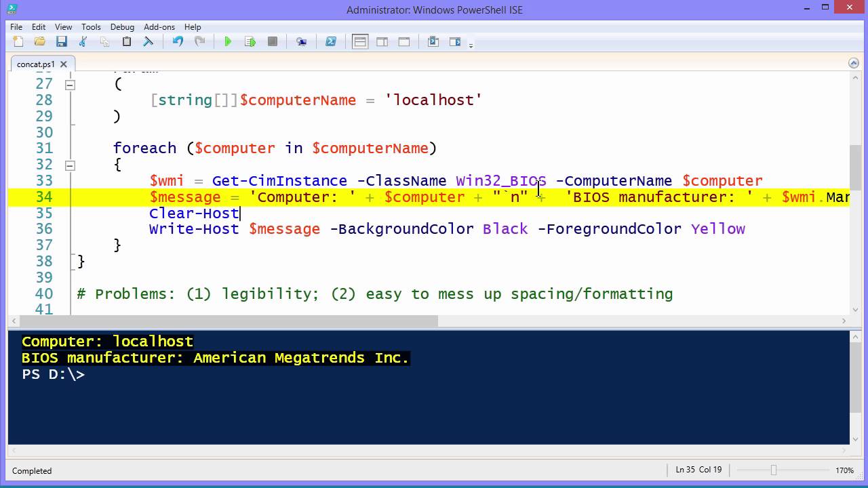Create a new script with the New icon
The width and height of the screenshot is (868, 488).
18,42
